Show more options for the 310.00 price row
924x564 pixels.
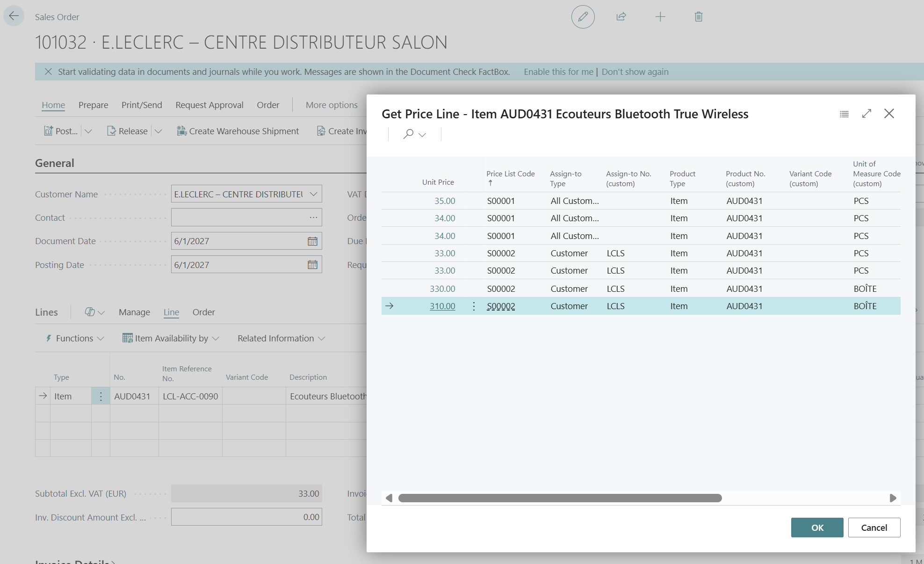(474, 306)
